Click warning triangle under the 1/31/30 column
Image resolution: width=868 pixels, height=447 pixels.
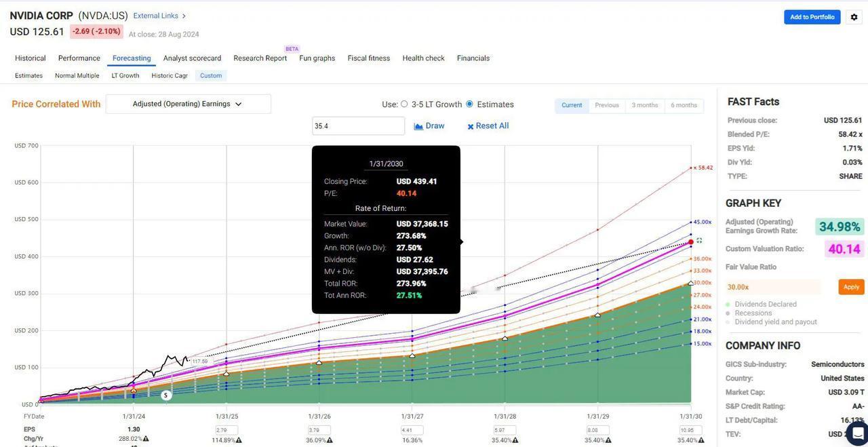click(701, 440)
